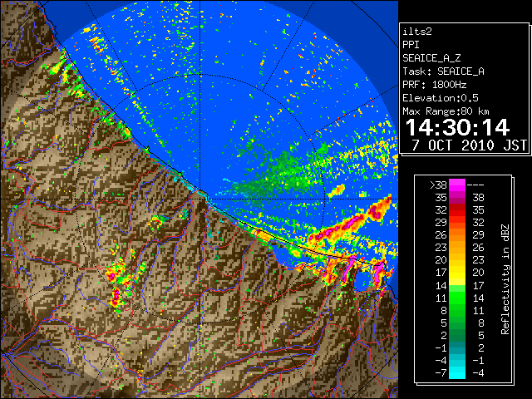
Task: Click the '>38' legend value
Action: [x=438, y=185]
